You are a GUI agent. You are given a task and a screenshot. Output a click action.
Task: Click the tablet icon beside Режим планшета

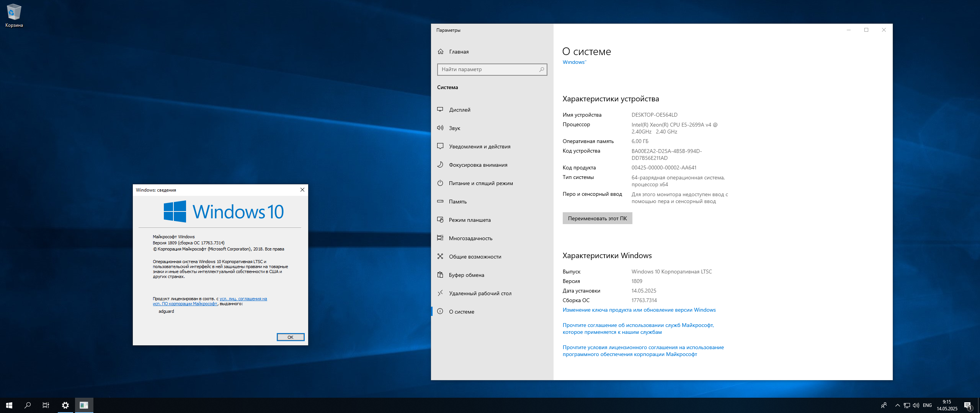pos(440,220)
